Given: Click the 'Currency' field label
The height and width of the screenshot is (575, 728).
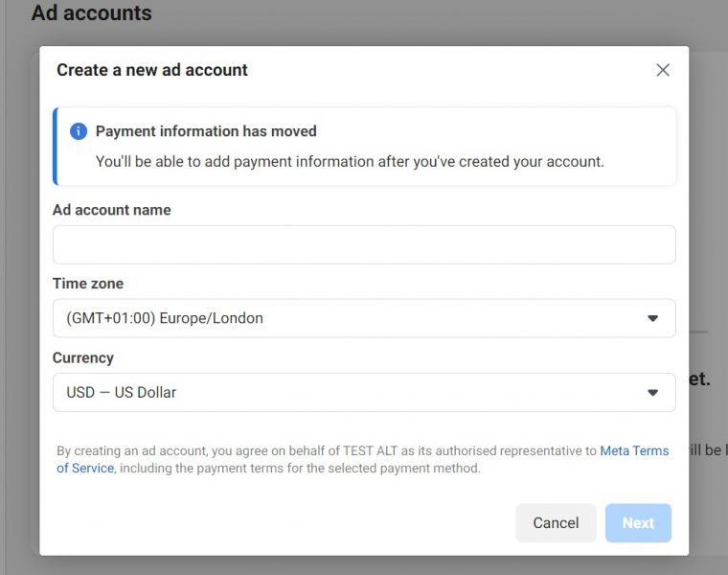Looking at the screenshot, I should click(83, 357).
